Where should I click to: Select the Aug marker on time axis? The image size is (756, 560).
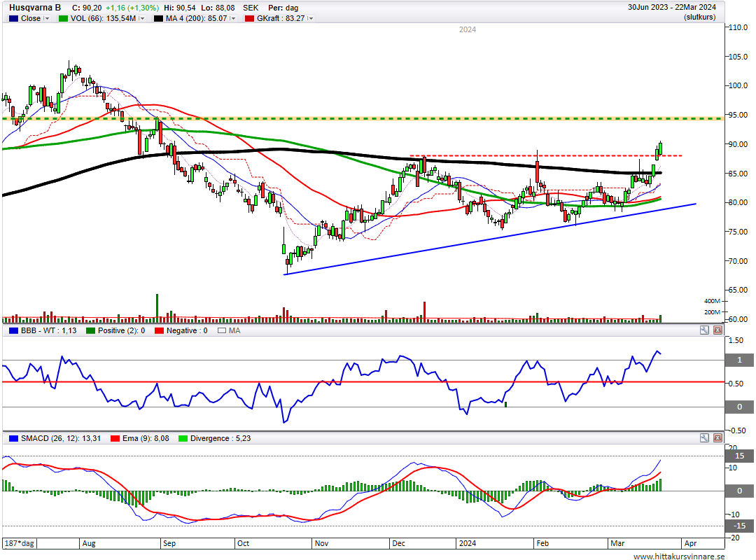tap(89, 543)
